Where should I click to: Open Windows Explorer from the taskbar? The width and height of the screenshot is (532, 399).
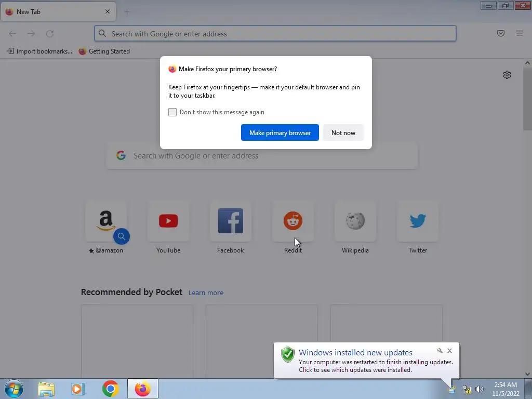pos(46,389)
